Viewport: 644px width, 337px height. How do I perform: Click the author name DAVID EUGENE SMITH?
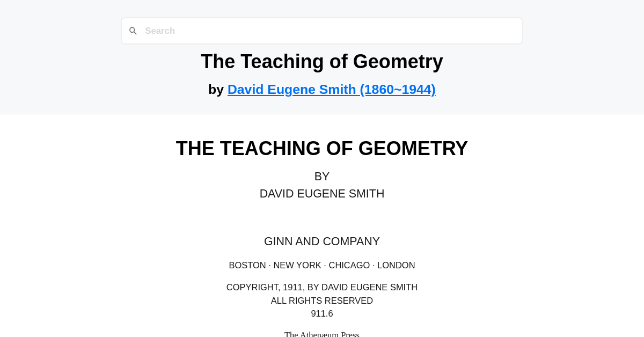pyautogui.click(x=322, y=193)
